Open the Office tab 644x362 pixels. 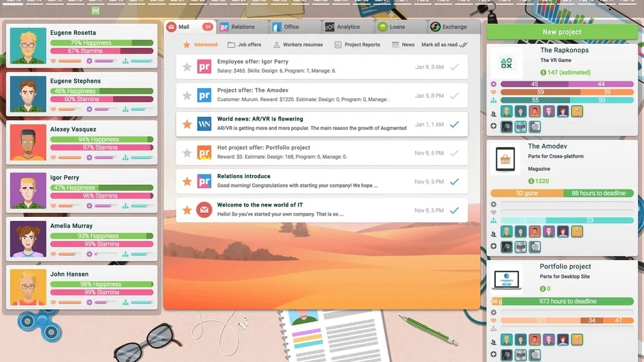(296, 27)
